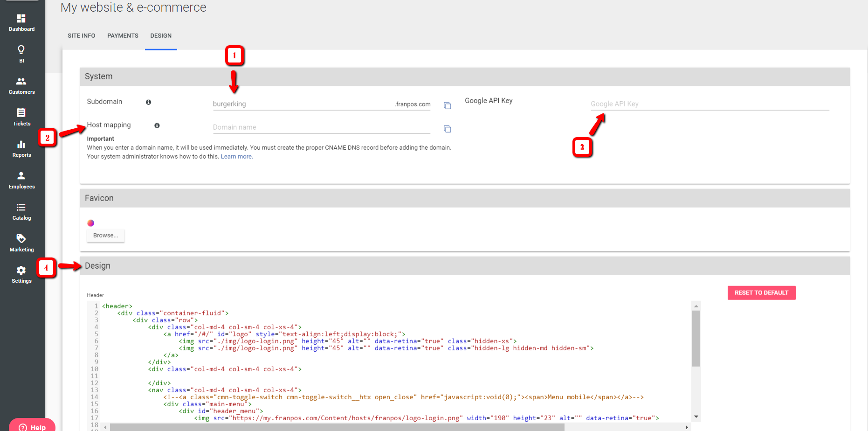Open the Catalog list icon
The image size is (868, 431).
21,211
